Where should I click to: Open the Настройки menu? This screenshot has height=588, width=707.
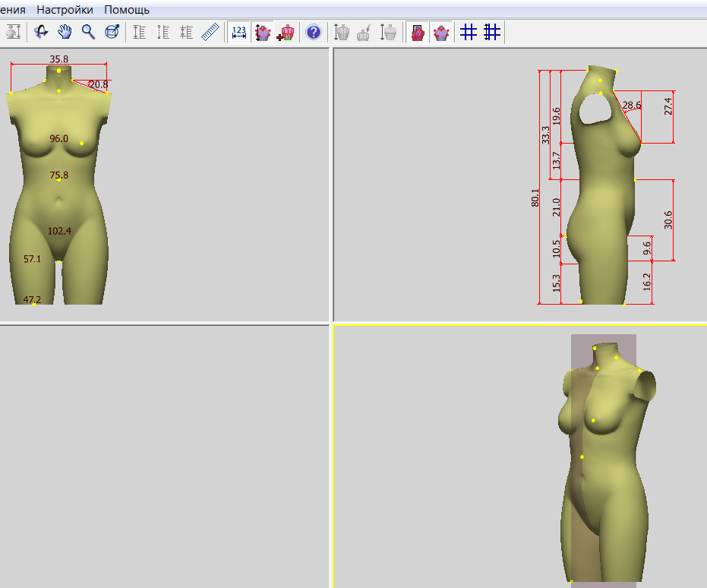65,10
